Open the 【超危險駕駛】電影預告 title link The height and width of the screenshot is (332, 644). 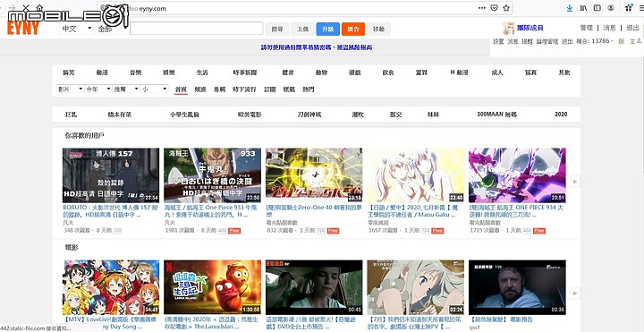tap(501, 319)
